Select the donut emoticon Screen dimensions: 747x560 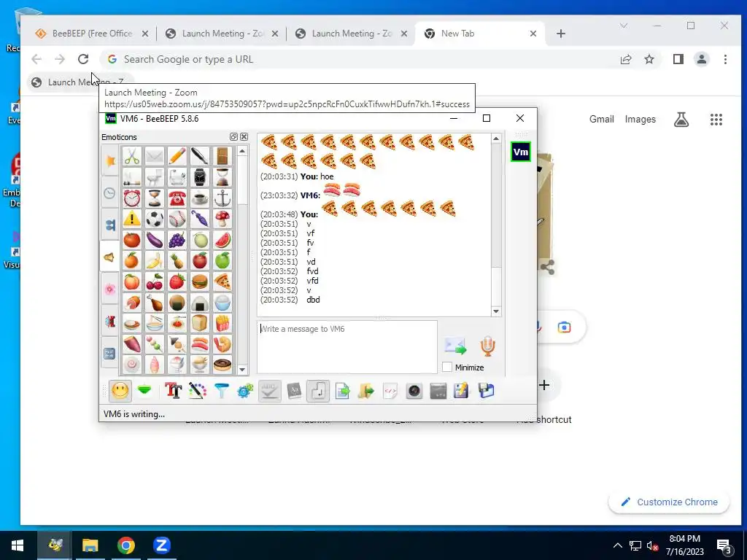coord(222,365)
